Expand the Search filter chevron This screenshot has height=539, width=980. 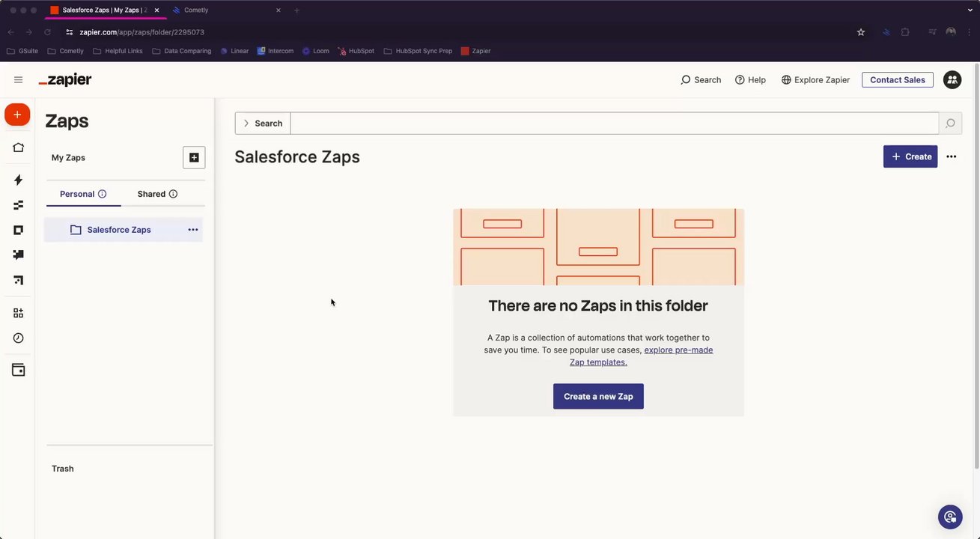point(246,124)
